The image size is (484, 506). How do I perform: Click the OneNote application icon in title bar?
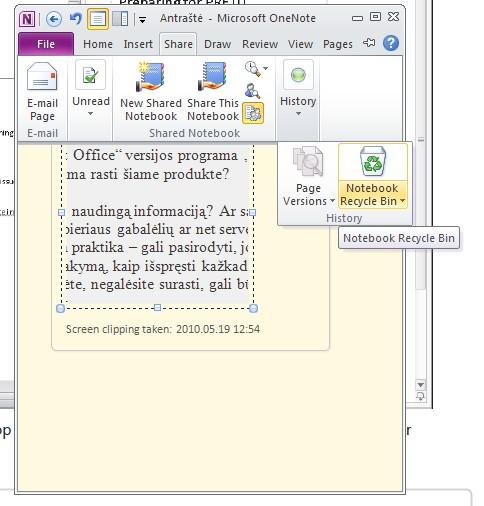pyautogui.click(x=27, y=19)
